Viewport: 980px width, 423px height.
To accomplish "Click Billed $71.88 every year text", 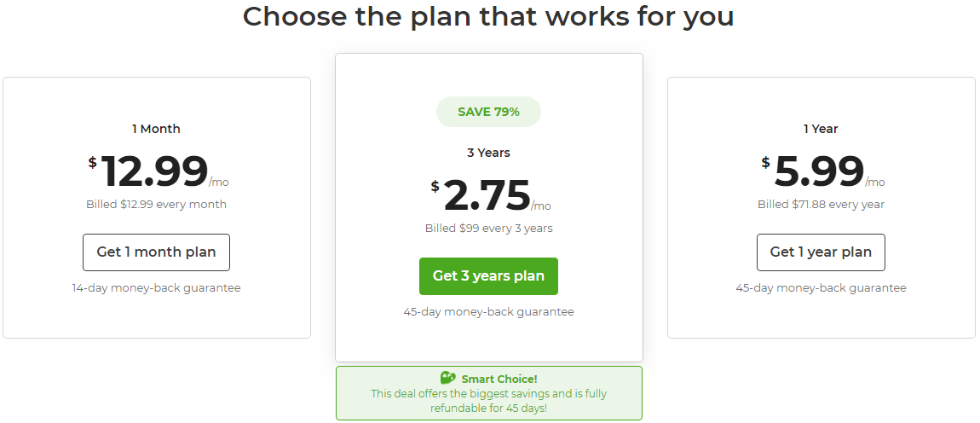I will tap(821, 205).
